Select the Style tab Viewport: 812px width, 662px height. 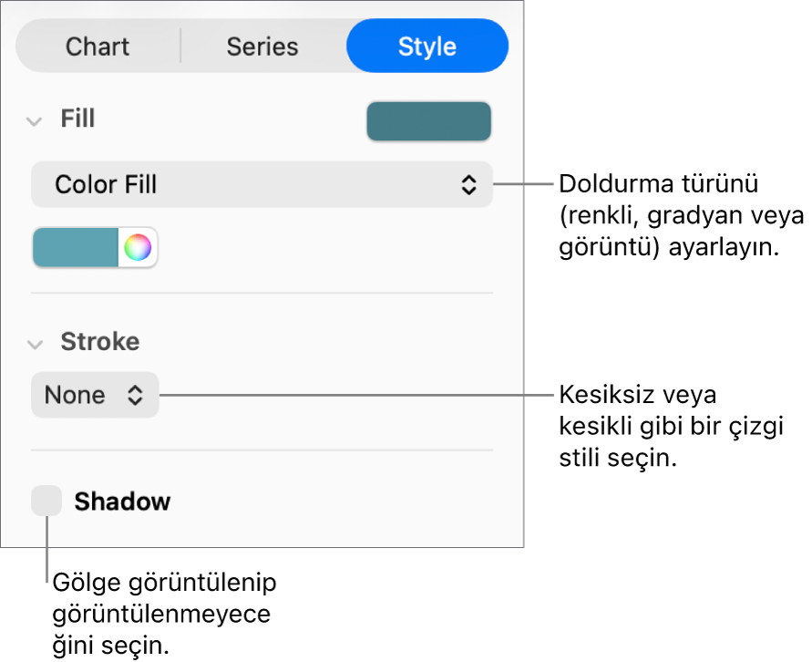[427, 47]
